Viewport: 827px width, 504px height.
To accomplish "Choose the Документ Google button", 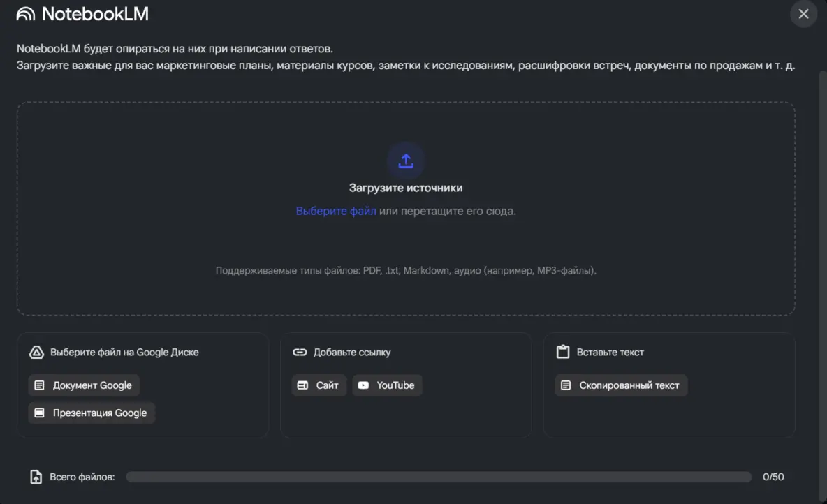I will (84, 385).
